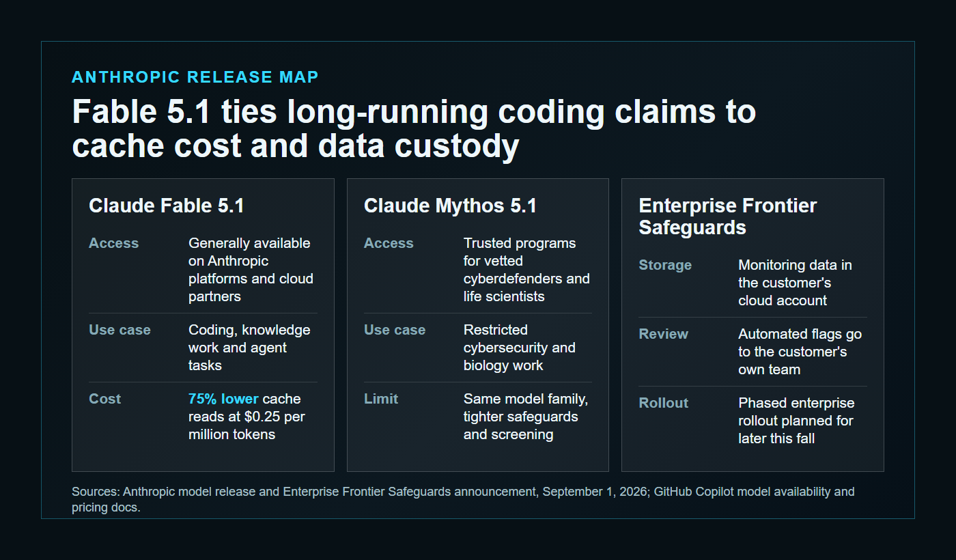Click "Use case" label in Claude Mythos card

click(395, 330)
